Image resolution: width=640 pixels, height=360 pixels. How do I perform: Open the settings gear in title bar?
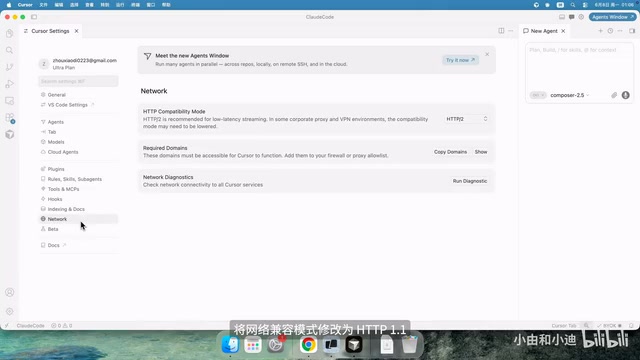[x=581, y=17]
